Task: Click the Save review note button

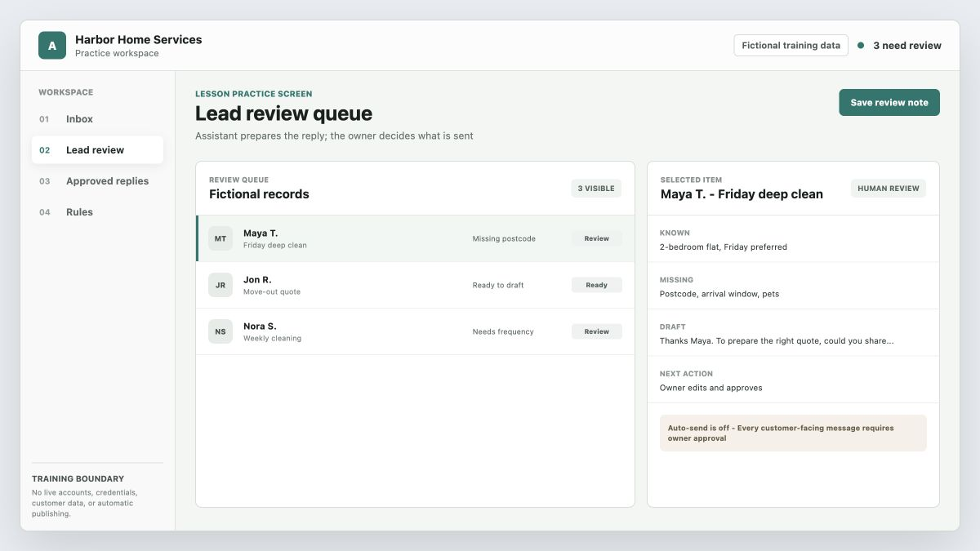Action: 889,103
